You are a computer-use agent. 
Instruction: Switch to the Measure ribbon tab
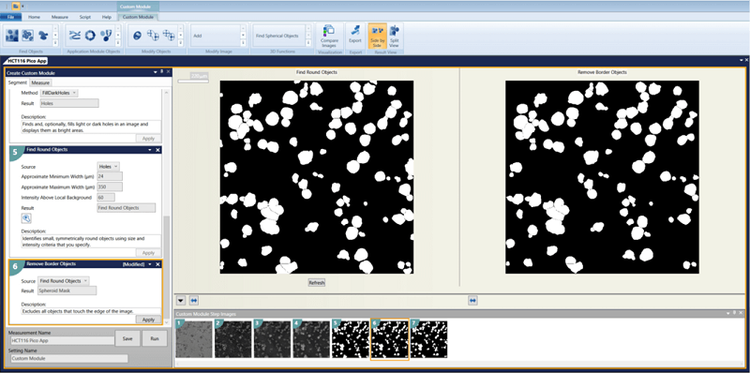coord(60,17)
